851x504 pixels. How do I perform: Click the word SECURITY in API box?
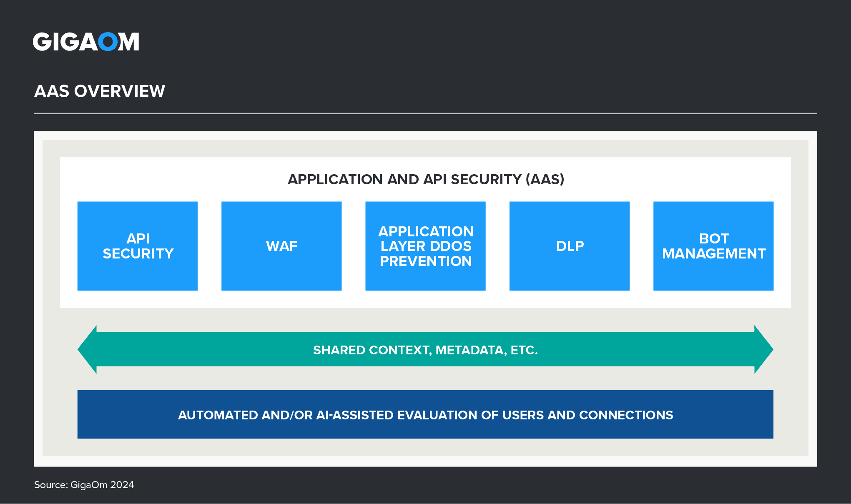coord(138,253)
